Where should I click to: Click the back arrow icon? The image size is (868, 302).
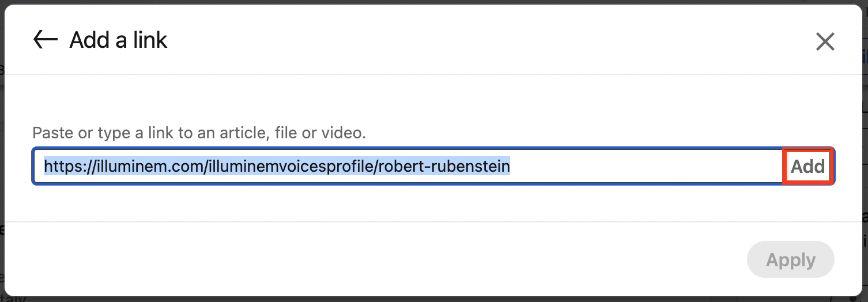click(x=46, y=40)
